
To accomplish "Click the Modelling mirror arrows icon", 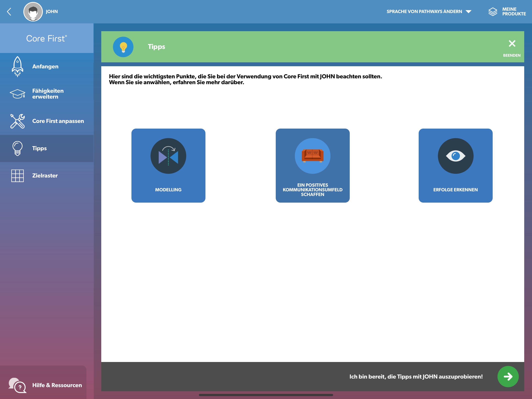I will click(x=168, y=156).
